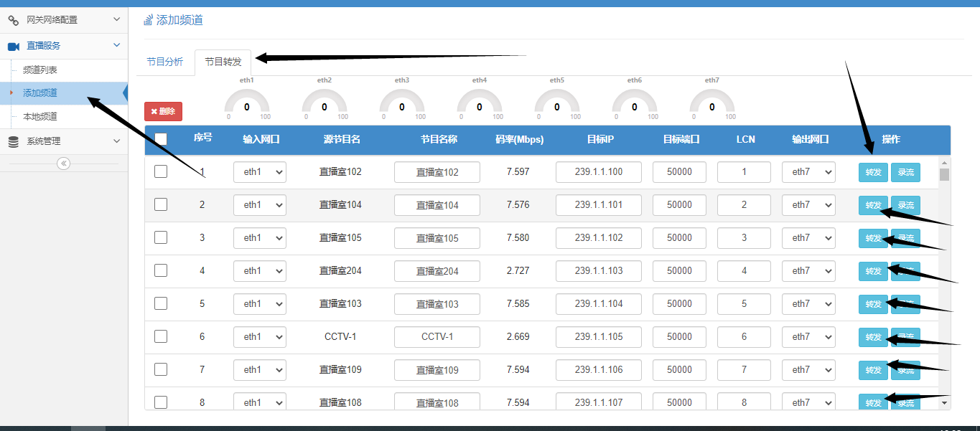Tick the checkbox for CCTV-1 row
This screenshot has width=980, height=431.
161,336
